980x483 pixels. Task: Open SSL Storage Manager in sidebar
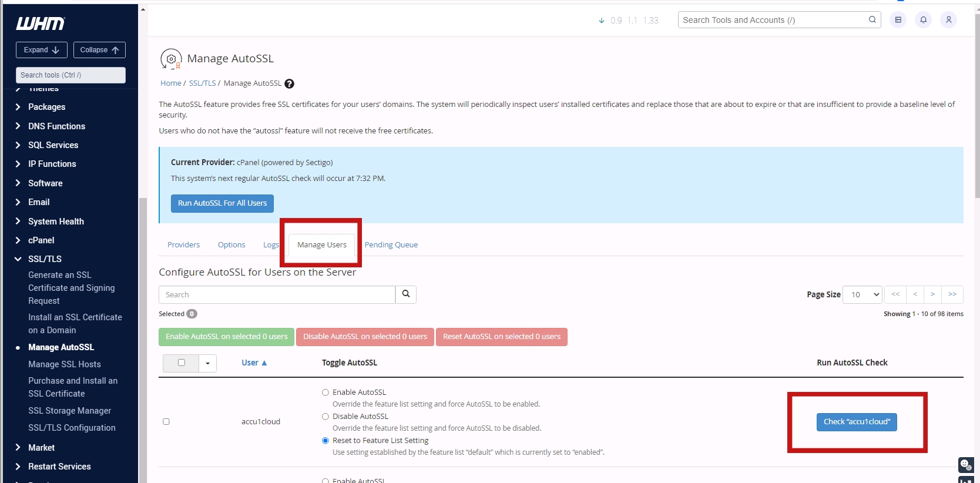(69, 411)
